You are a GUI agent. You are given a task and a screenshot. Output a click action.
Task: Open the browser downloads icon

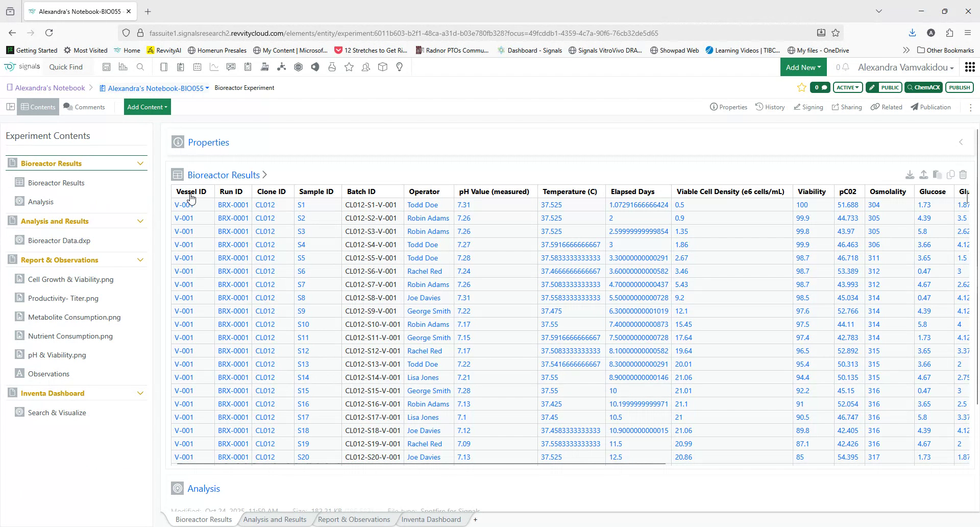(912, 33)
